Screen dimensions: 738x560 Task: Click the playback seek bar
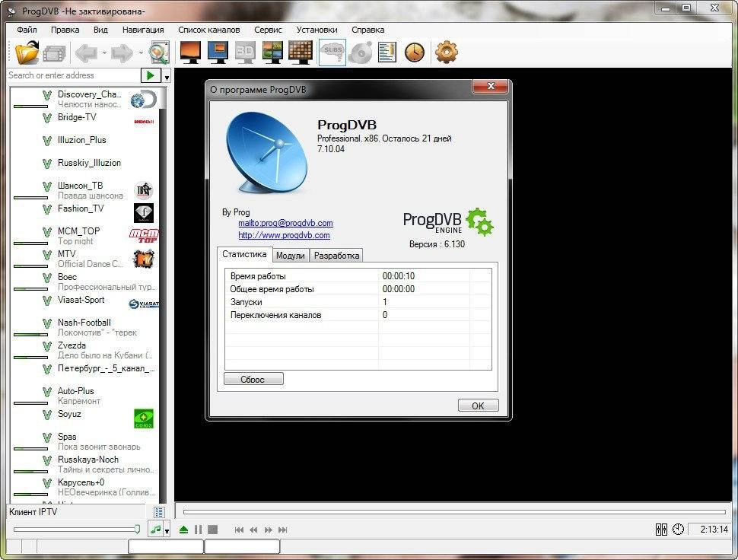point(454,511)
